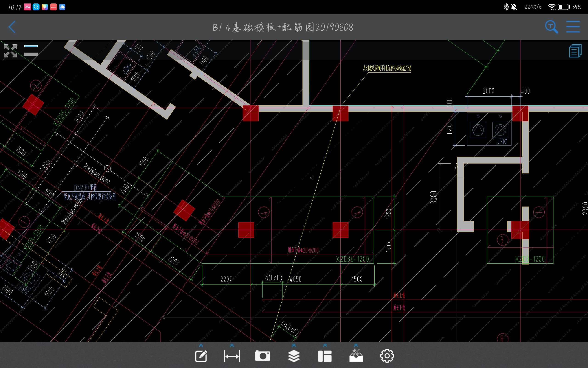Open the layers stack panel
588x368 pixels.
[294, 356]
